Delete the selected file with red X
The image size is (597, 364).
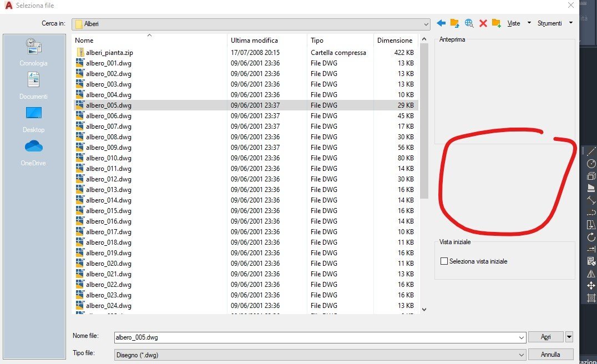click(x=483, y=23)
